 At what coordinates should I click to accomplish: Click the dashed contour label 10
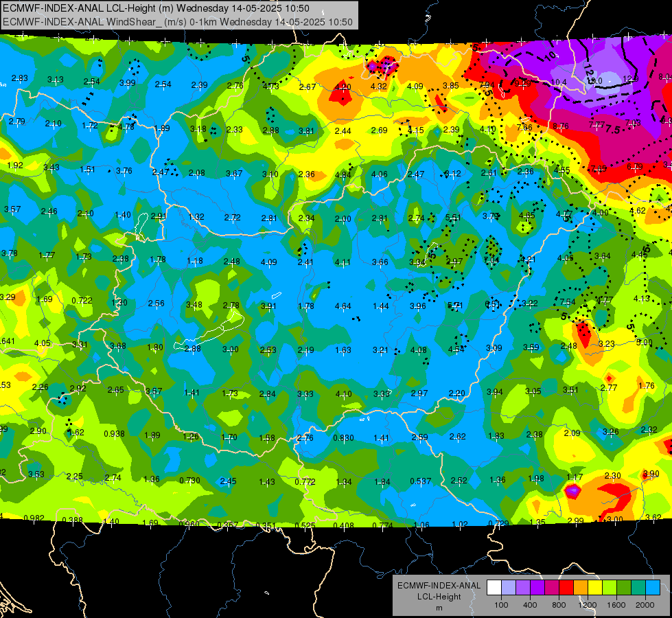click(x=551, y=56)
